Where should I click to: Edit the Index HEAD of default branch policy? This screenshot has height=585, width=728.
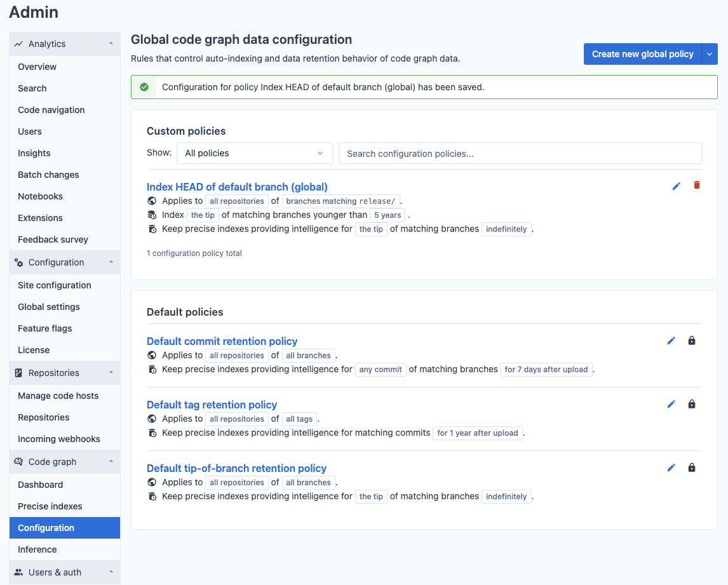(x=676, y=185)
